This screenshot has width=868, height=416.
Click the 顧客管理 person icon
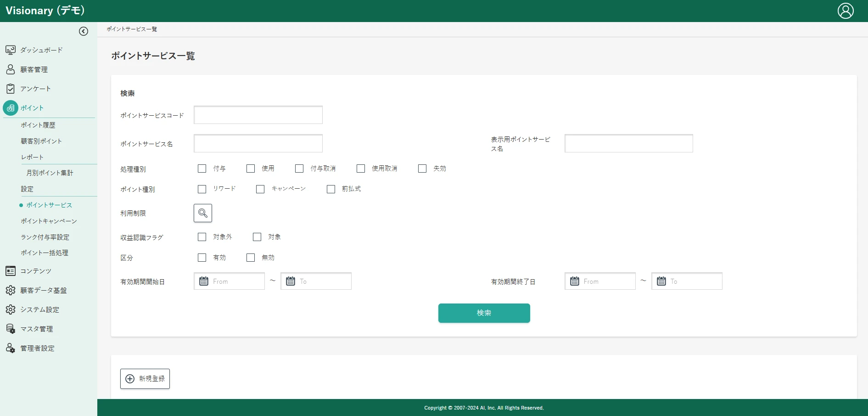[11, 69]
